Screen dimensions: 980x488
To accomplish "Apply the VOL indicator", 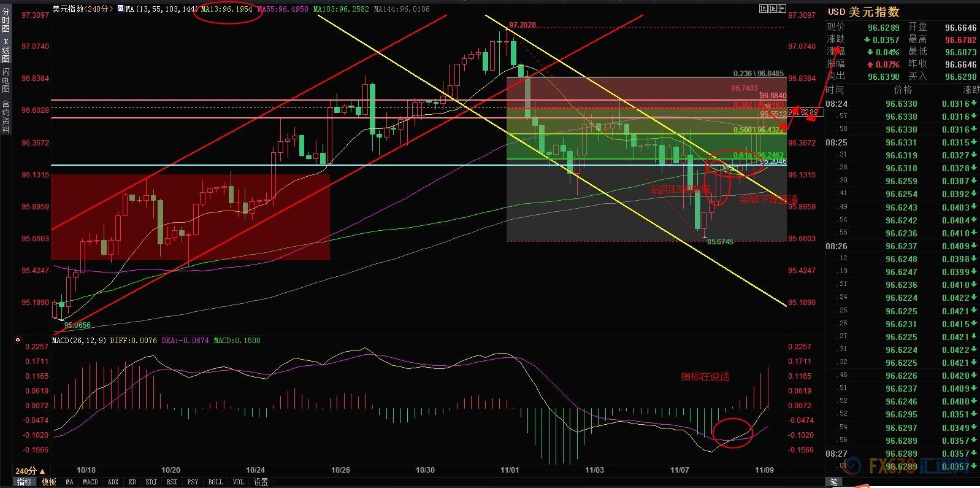I will 238,482.
